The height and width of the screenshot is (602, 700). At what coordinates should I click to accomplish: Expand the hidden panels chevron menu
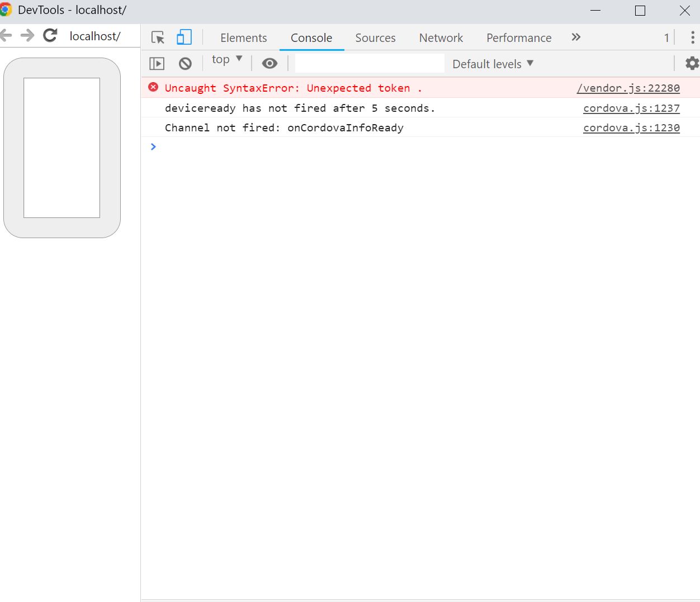576,37
